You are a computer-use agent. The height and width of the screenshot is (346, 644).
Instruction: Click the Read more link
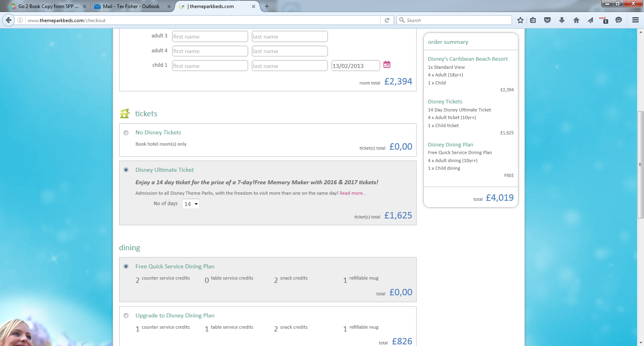click(353, 193)
